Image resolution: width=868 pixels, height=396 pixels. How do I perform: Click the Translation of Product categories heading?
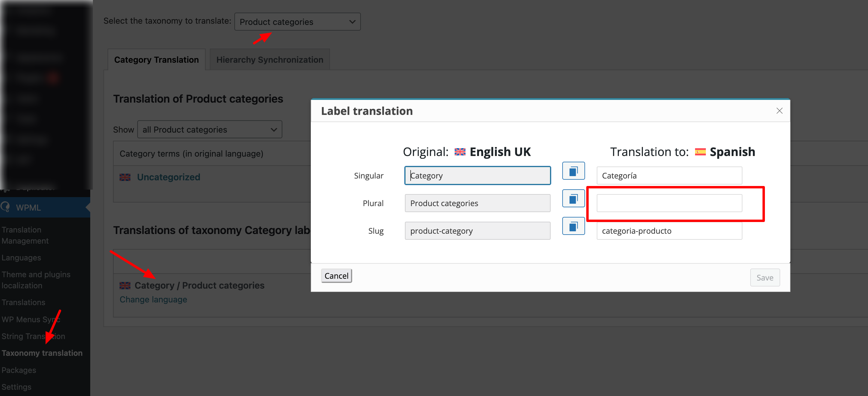coord(198,99)
